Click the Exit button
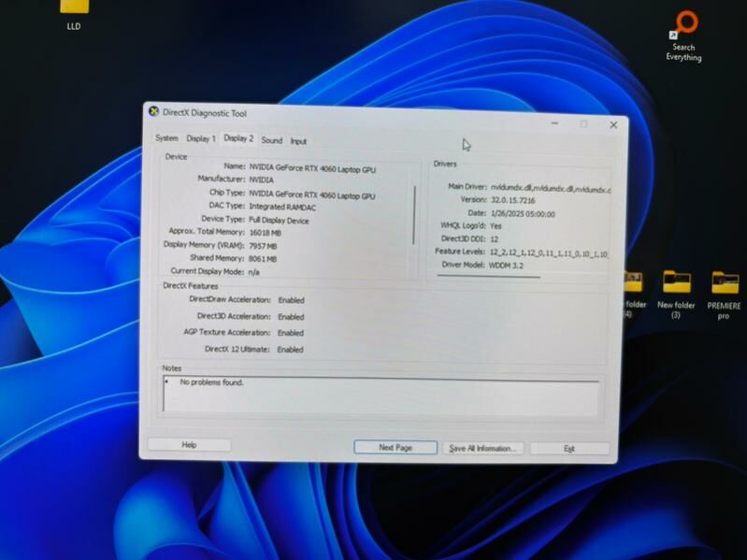 pos(569,449)
